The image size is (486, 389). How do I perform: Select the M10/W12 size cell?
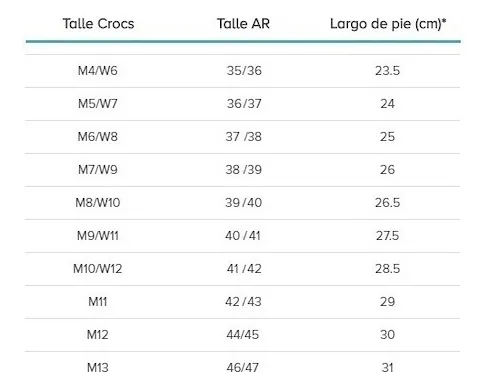pos(98,269)
